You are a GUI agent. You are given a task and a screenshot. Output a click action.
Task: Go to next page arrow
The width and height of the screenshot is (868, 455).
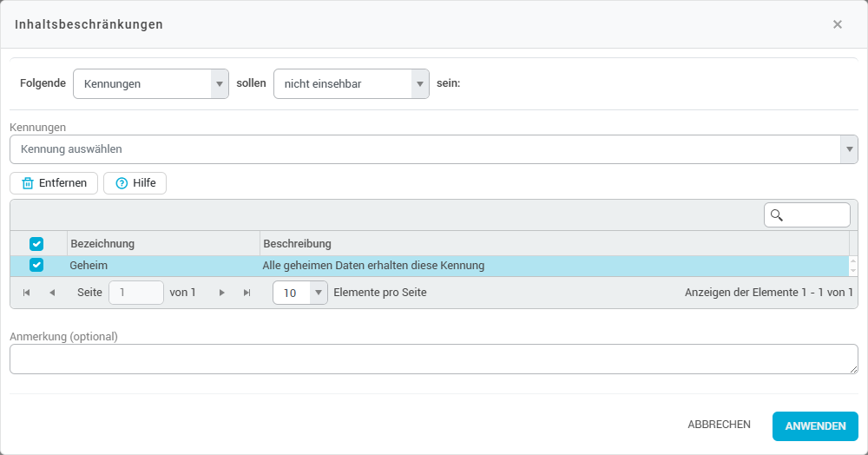(222, 293)
